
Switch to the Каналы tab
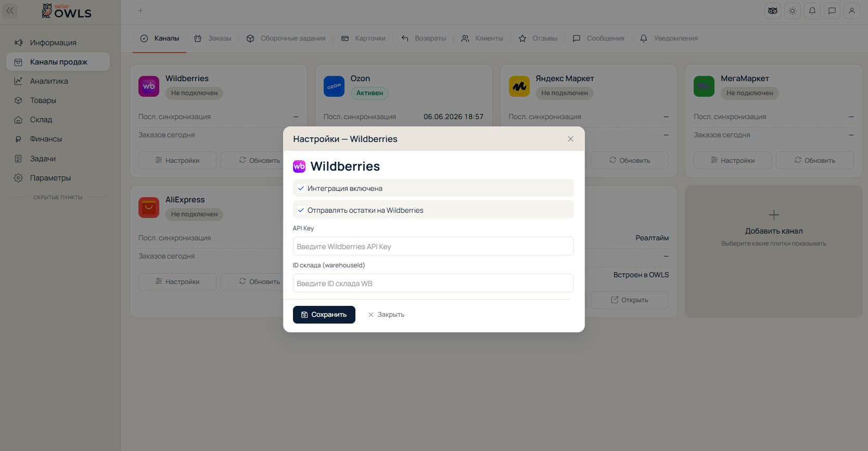click(x=160, y=38)
